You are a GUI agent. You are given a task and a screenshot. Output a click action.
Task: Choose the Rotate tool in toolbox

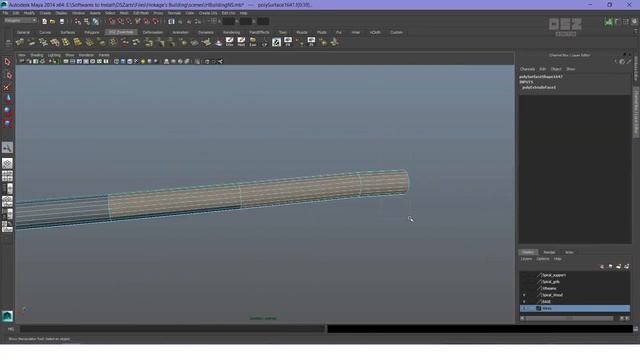coord(7,110)
